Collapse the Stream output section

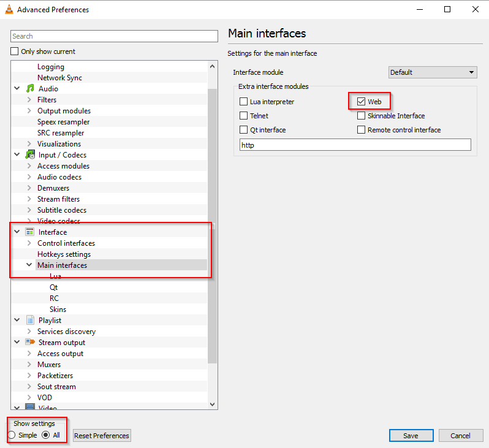[17, 342]
